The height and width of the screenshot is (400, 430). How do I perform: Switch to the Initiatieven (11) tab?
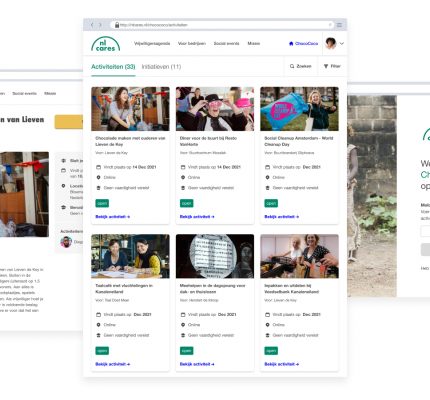(161, 67)
